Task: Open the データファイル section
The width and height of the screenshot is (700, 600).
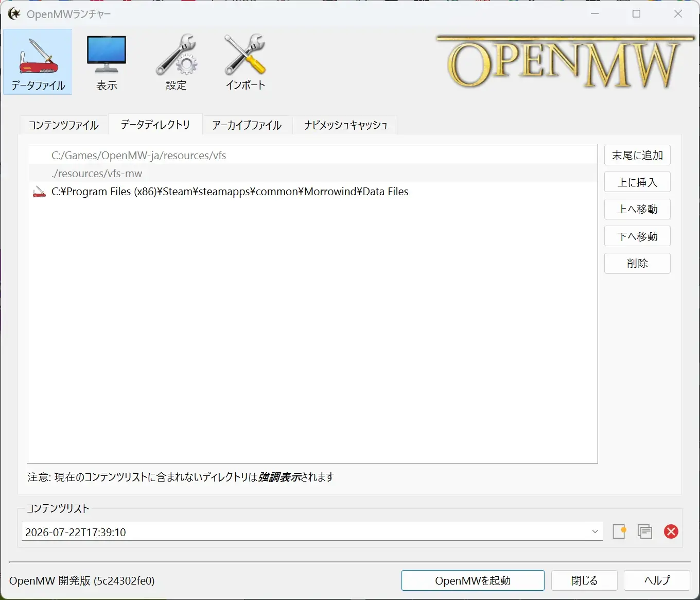Action: pos(38,62)
